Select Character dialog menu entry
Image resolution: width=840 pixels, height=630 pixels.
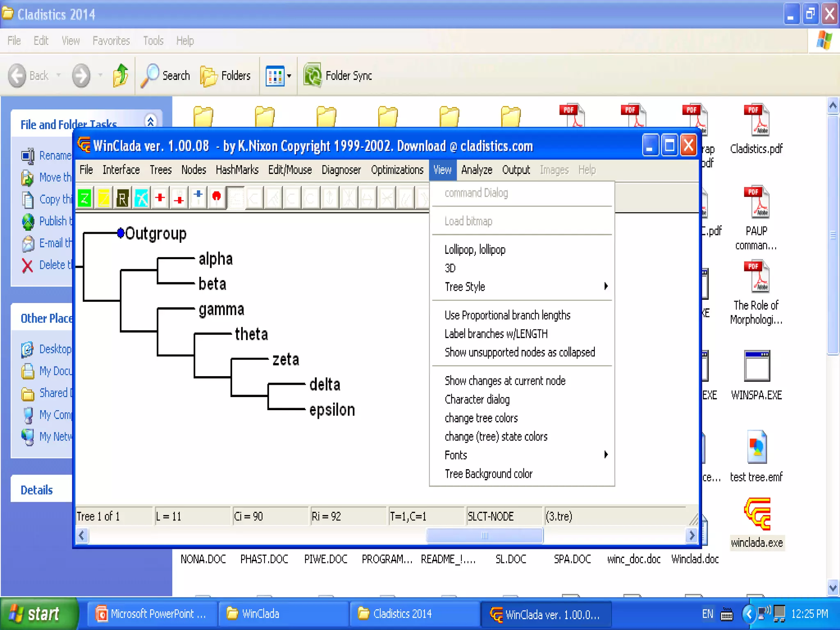(x=477, y=399)
